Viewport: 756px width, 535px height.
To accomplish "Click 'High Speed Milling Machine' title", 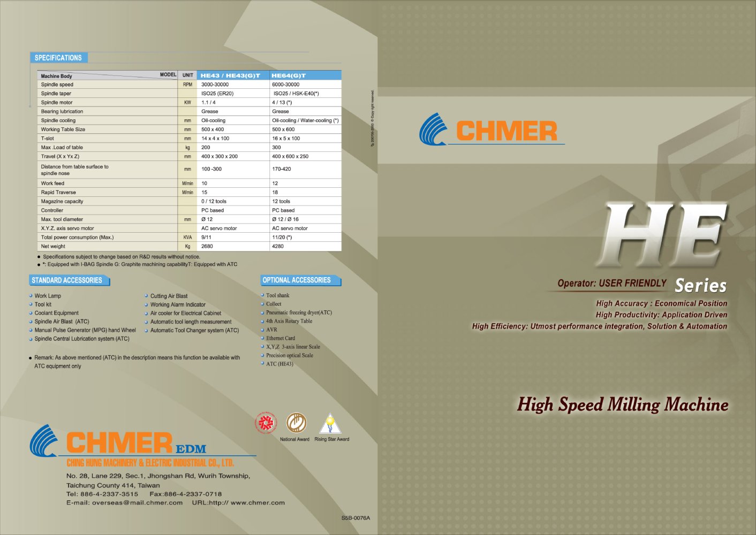I will click(623, 404).
